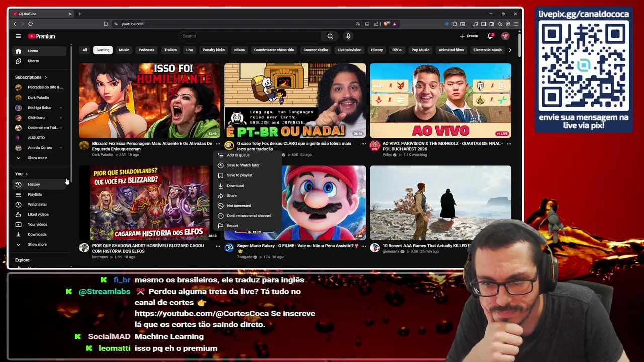The width and height of the screenshot is (644, 362).
Task: Select the Gaming category chip
Action: coord(103,50)
